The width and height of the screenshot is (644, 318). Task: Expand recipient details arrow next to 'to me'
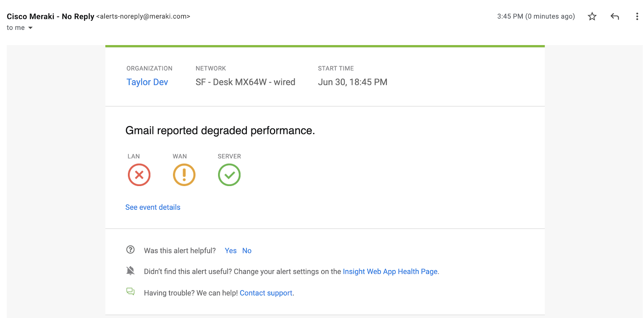[30, 28]
